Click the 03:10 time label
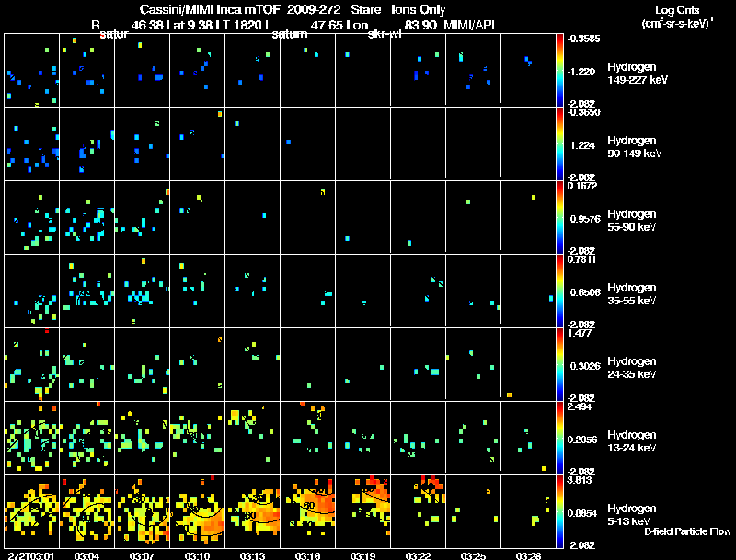 coord(197,555)
